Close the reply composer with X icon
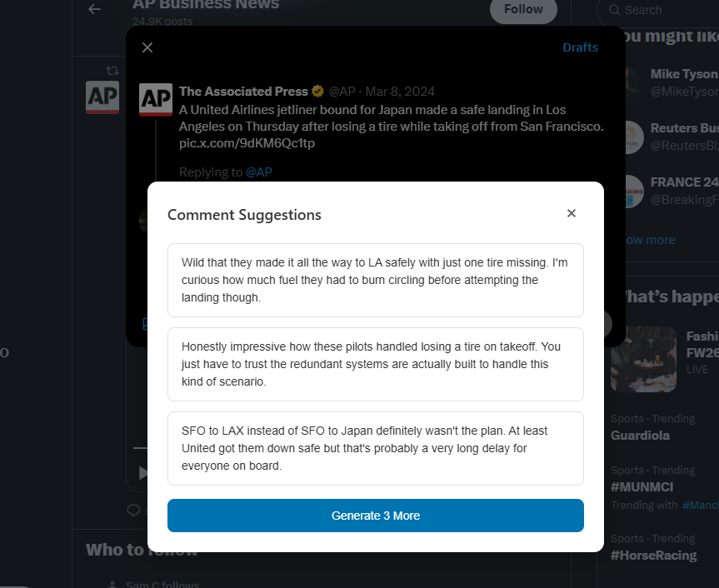This screenshot has width=719, height=588. click(147, 47)
